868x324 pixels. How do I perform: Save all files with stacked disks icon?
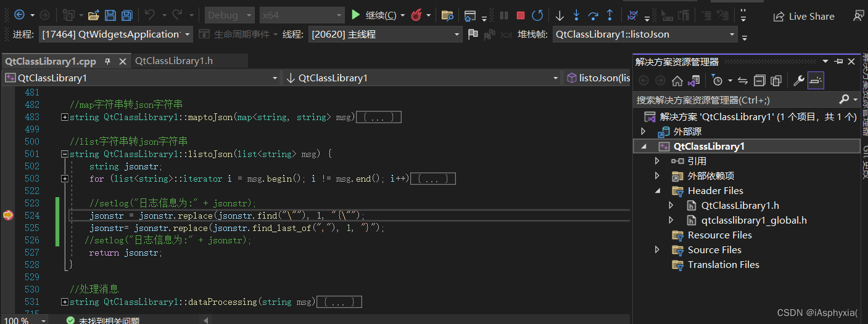coord(127,15)
